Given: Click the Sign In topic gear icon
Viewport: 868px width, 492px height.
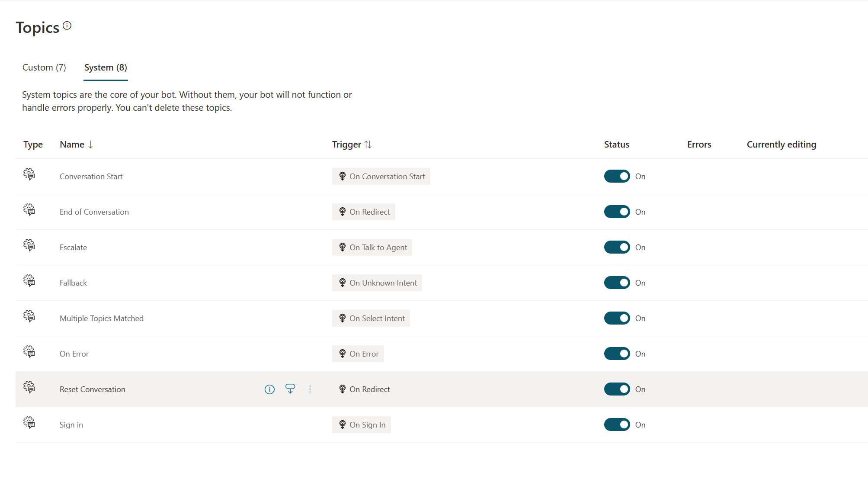Looking at the screenshot, I should point(28,424).
